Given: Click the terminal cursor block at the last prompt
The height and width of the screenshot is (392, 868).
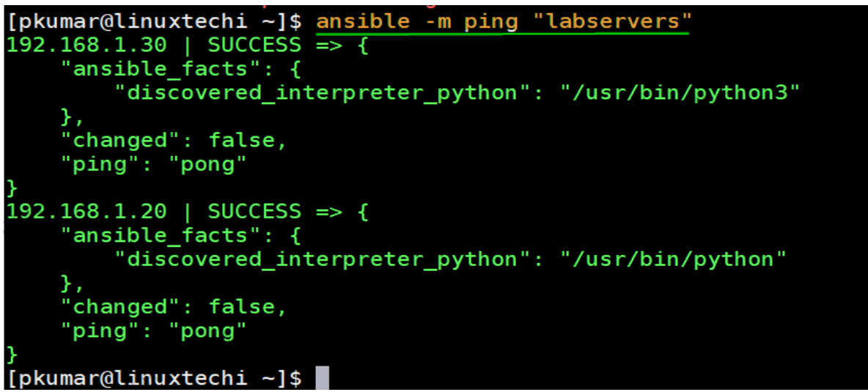Looking at the screenshot, I should click(x=322, y=378).
